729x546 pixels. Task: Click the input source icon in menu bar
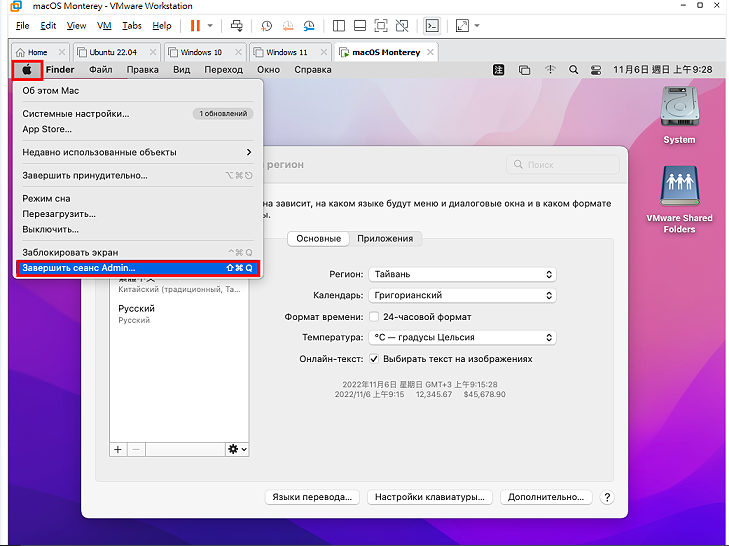click(498, 70)
